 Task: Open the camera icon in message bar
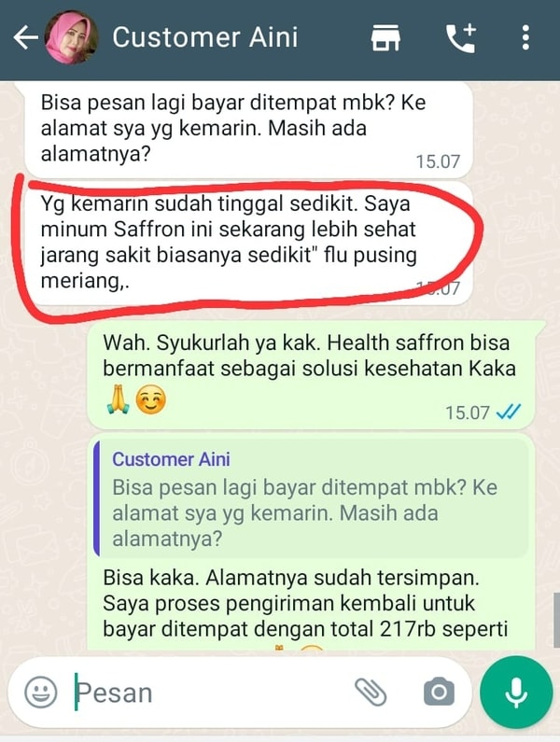pyautogui.click(x=439, y=692)
